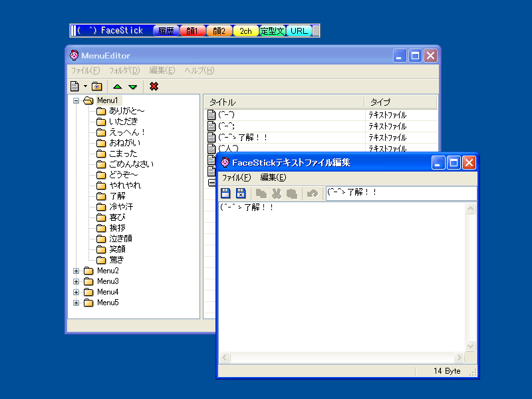
Task: Select the 了解 folder in the tree
Action: (118, 196)
